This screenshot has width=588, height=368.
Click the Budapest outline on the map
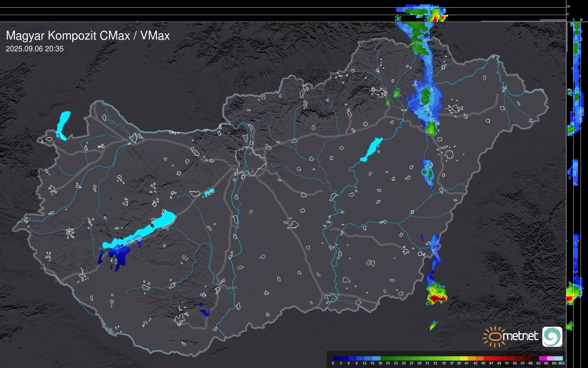click(x=251, y=161)
